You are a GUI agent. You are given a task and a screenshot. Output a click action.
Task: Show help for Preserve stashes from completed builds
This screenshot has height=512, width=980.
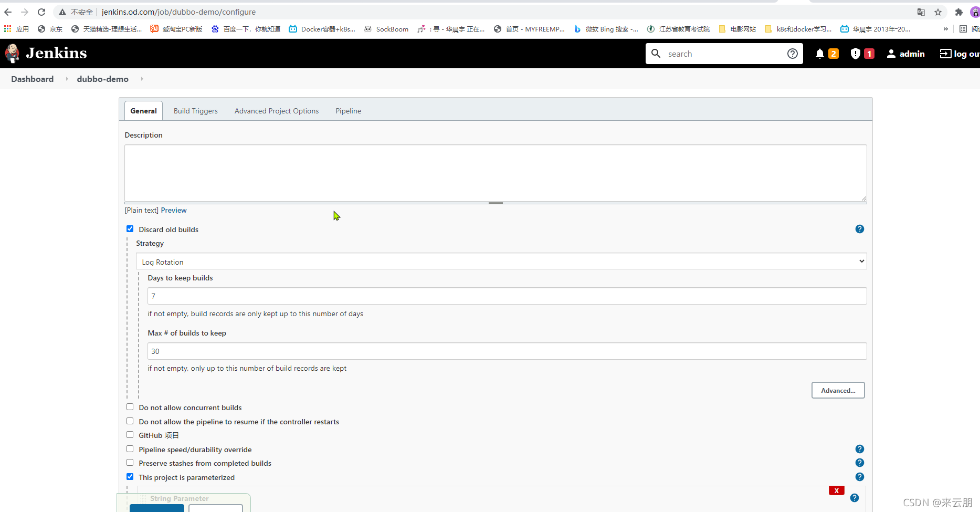(x=860, y=463)
